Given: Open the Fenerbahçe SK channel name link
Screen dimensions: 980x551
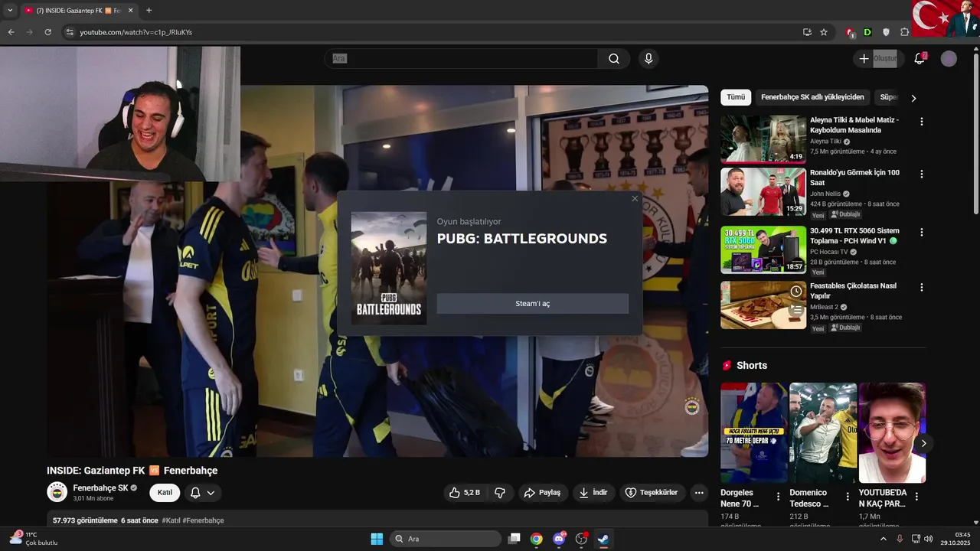Looking at the screenshot, I should [x=100, y=487].
